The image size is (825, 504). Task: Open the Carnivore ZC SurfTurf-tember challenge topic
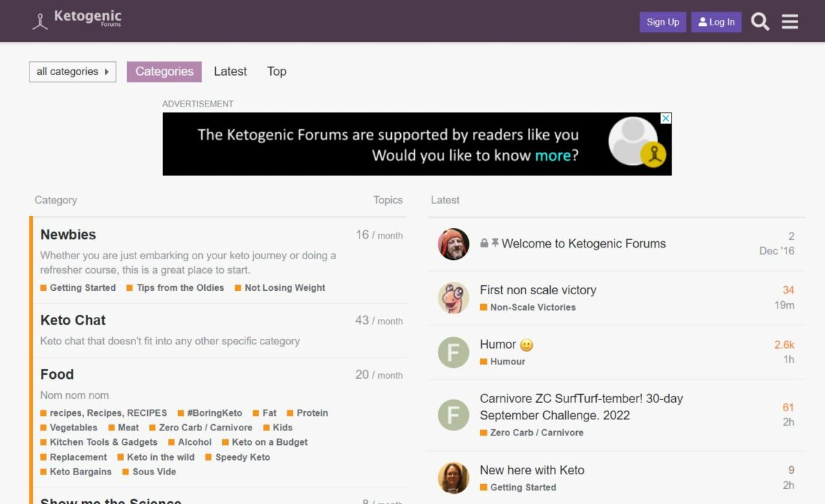[581, 406]
